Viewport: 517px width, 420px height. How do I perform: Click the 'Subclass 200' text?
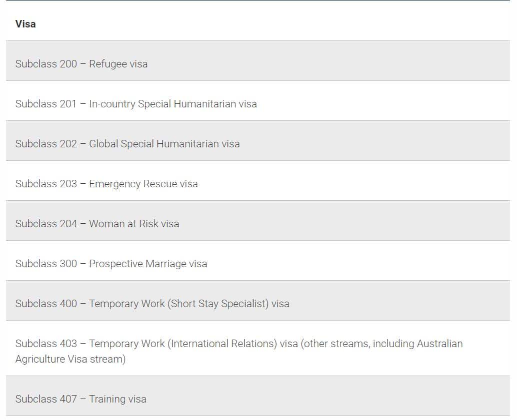pyautogui.click(x=46, y=64)
